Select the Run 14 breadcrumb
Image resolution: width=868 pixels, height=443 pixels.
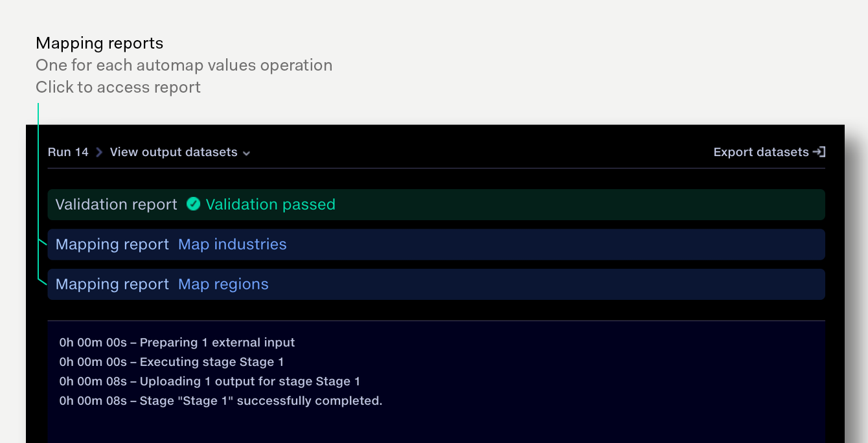click(68, 152)
